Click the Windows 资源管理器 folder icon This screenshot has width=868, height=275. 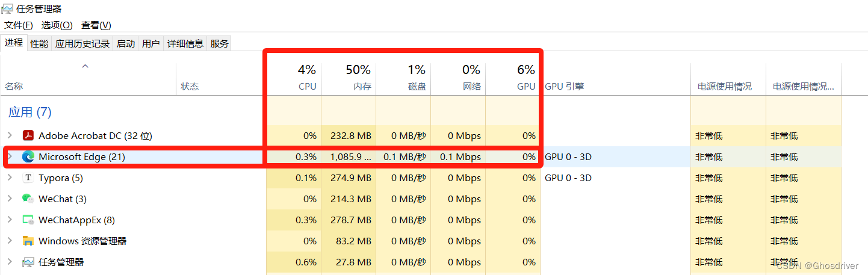pos(28,241)
